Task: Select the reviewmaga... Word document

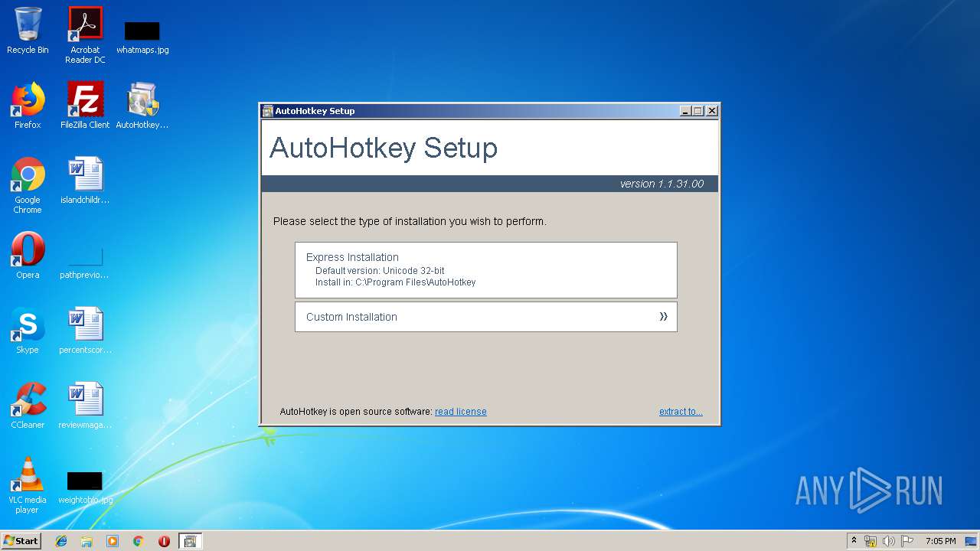Action: [x=85, y=406]
